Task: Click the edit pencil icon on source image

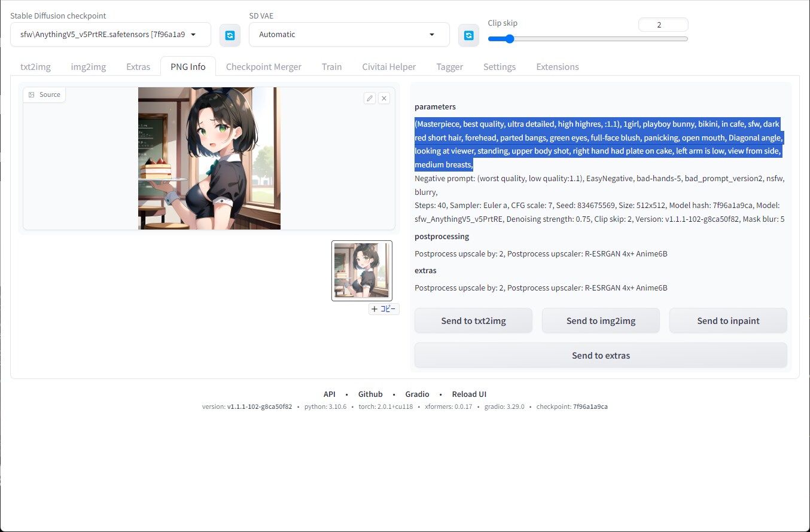Action: tap(370, 98)
